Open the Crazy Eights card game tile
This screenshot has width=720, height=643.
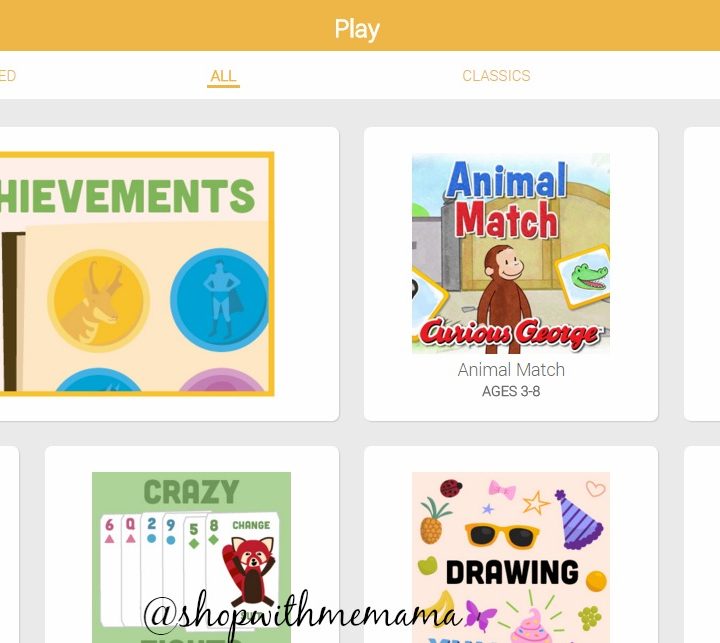click(191, 557)
